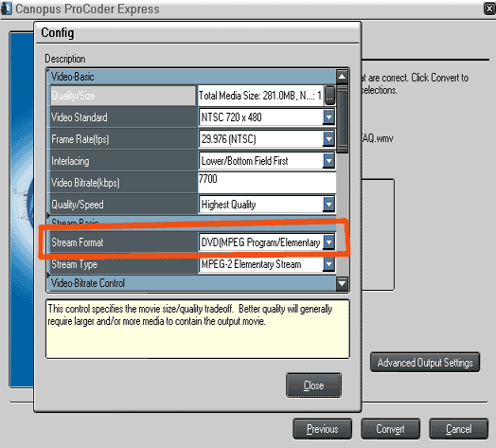Click the Stream-Basic section header

pos(192,223)
